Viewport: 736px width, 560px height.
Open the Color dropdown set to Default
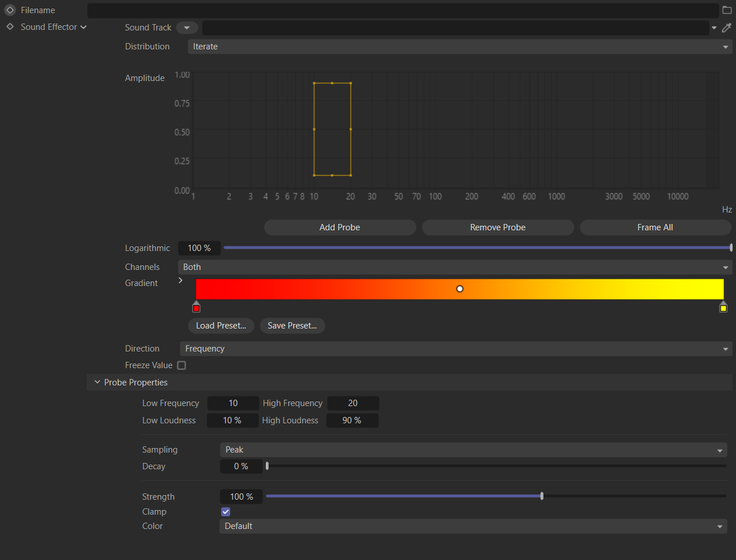474,526
